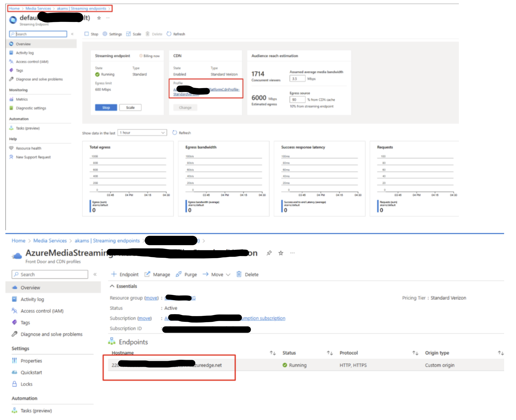516x420 pixels.
Task: Click Manage in the CDN profile toolbar
Action: tap(157, 274)
